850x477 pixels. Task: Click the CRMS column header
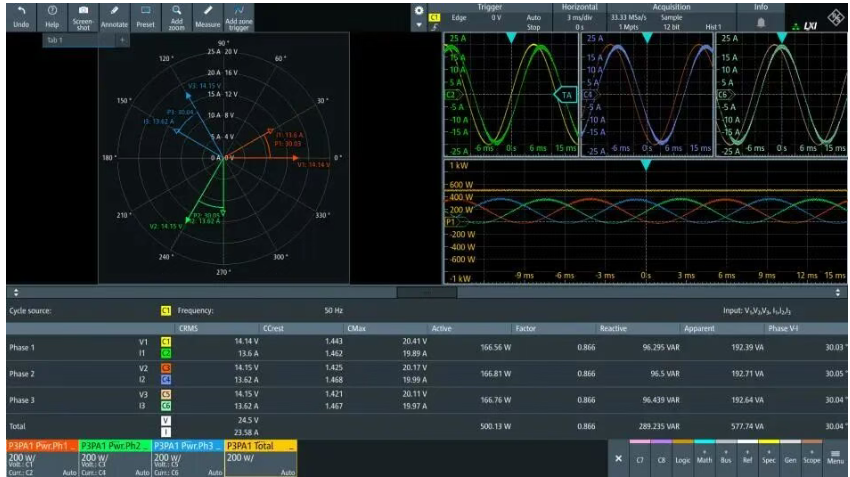pos(188,328)
